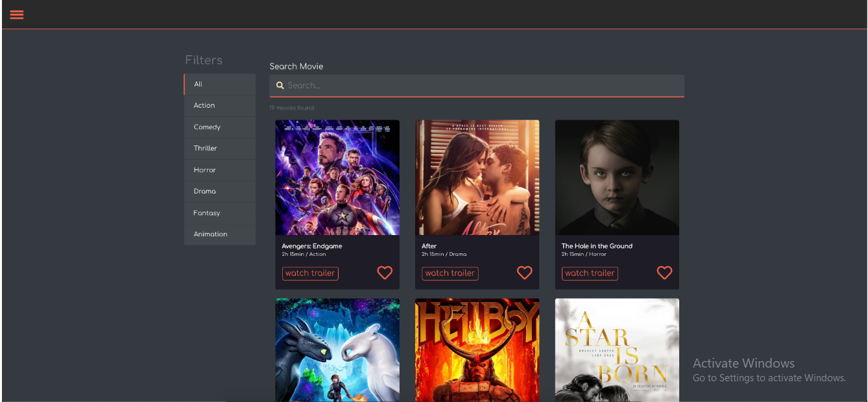Filter the list by Horror
Viewport: 868px width, 402px height.
pyautogui.click(x=219, y=170)
